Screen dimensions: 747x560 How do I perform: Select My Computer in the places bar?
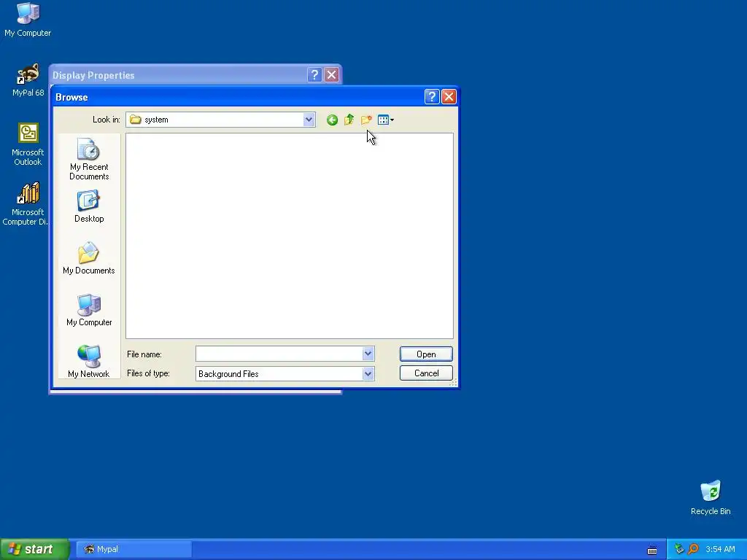89,310
